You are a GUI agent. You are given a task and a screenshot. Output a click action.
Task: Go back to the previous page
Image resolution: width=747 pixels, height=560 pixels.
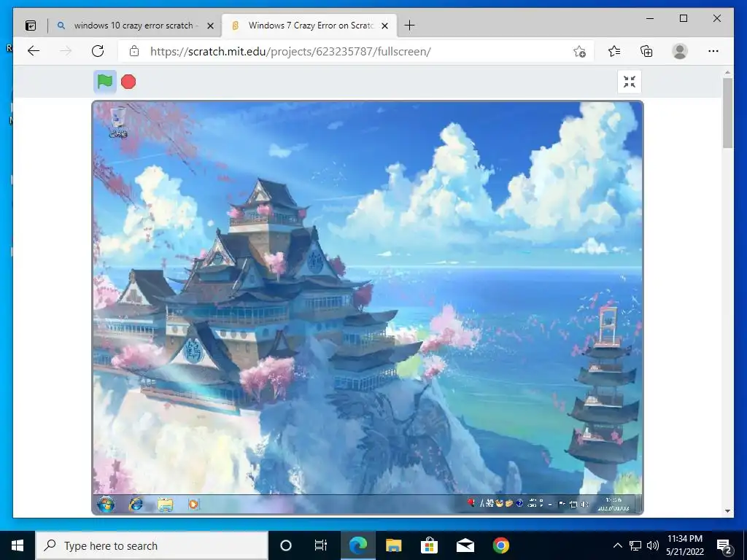click(x=34, y=52)
